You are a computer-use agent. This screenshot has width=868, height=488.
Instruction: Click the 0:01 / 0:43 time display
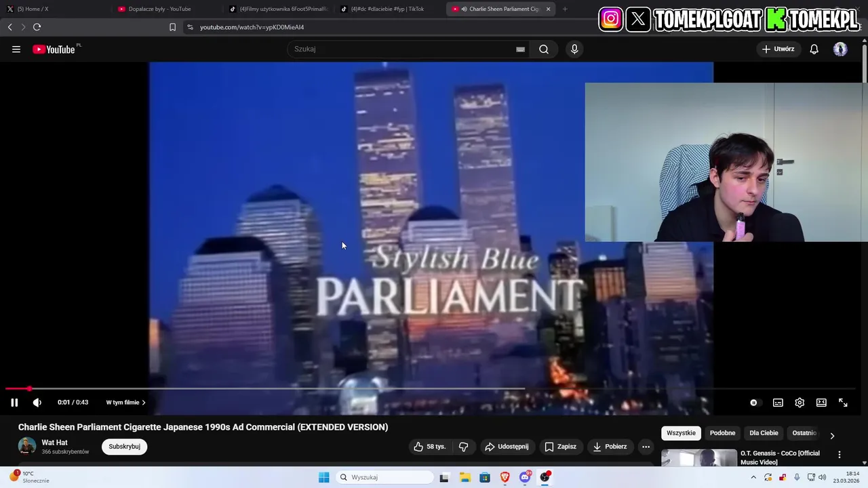point(73,403)
